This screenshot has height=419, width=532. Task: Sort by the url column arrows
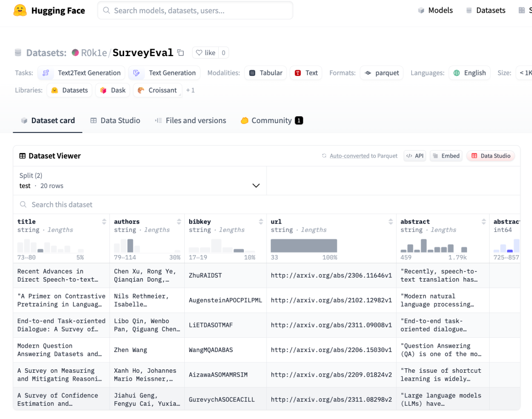coord(391,222)
